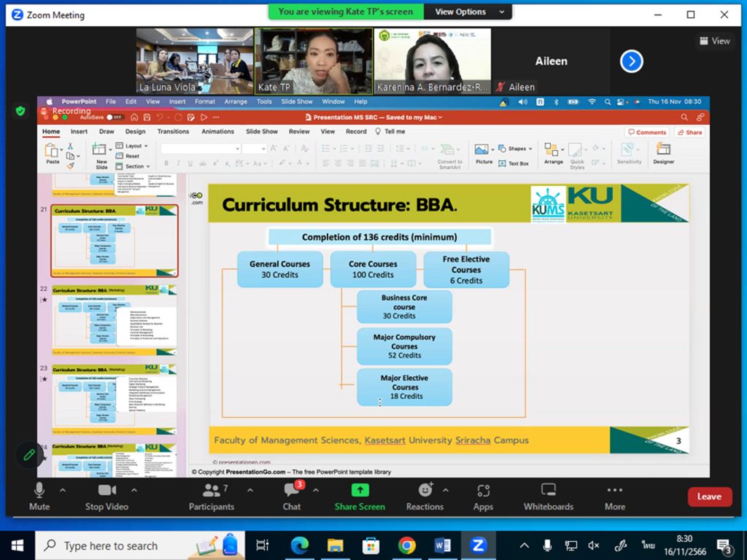Viewport: 747px width, 560px height.
Task: Expand the audio options arrow beside Mute
Action: tap(63, 490)
